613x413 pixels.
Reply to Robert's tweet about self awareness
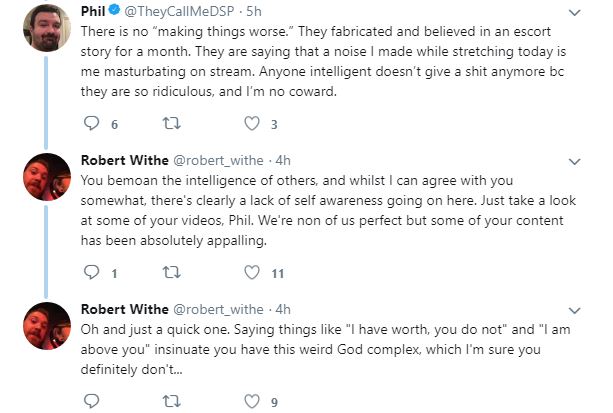coord(91,272)
